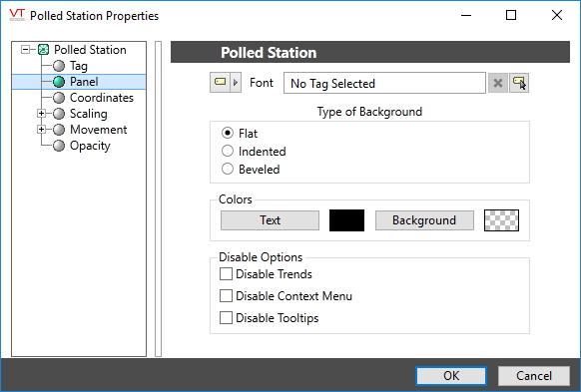This screenshot has width=581, height=392.
Task: Collapse the Polled Station tree root
Action: [26, 49]
